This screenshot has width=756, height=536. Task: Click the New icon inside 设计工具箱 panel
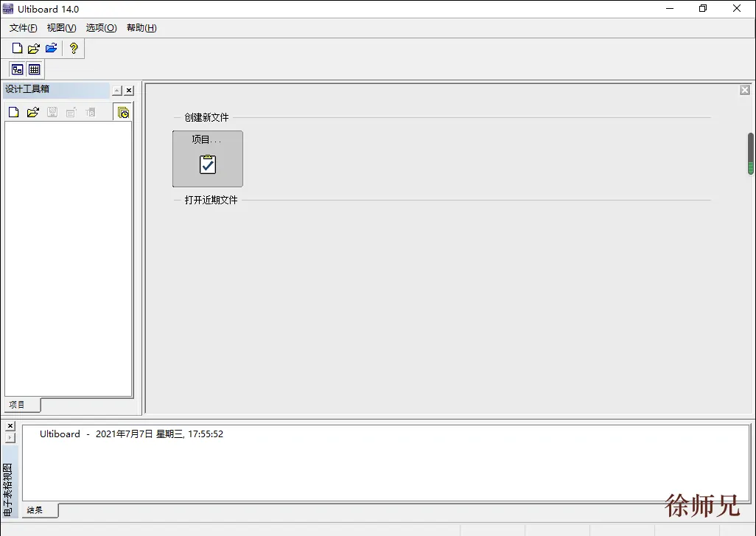14,112
